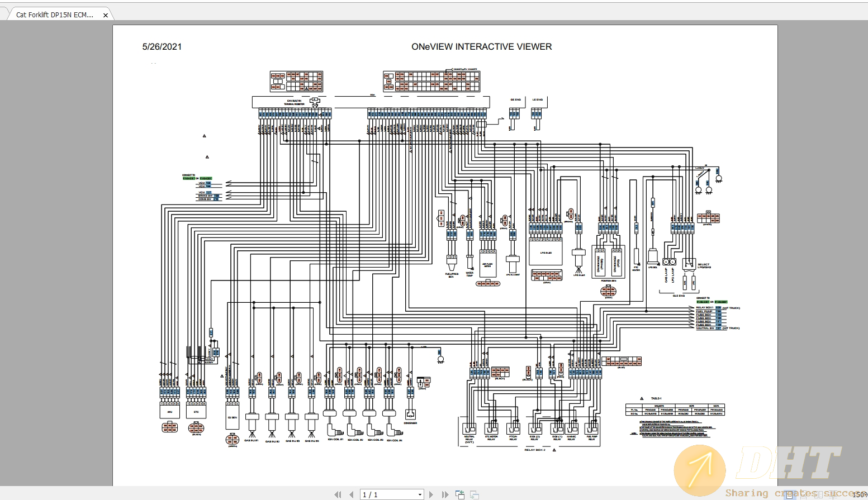This screenshot has width=868, height=500.
Task: Open the page number dropdown arrow
Action: pos(420,494)
